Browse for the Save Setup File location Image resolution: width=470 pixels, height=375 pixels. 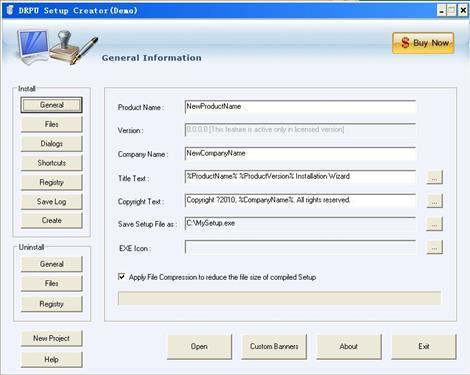(434, 224)
